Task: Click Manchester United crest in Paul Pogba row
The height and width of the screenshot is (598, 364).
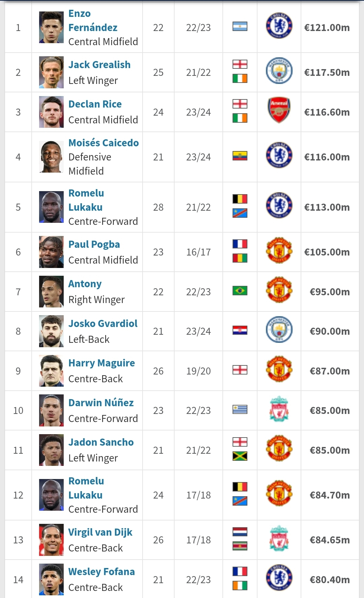Action: 279,250
